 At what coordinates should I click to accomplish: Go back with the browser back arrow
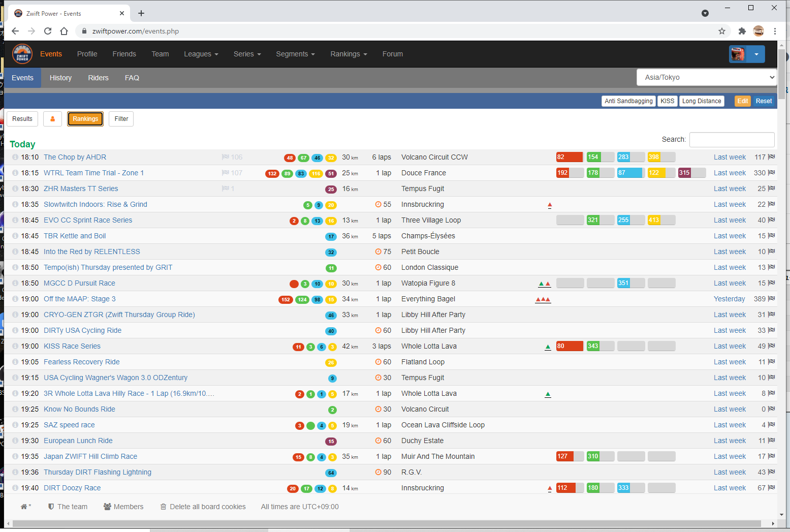point(15,31)
